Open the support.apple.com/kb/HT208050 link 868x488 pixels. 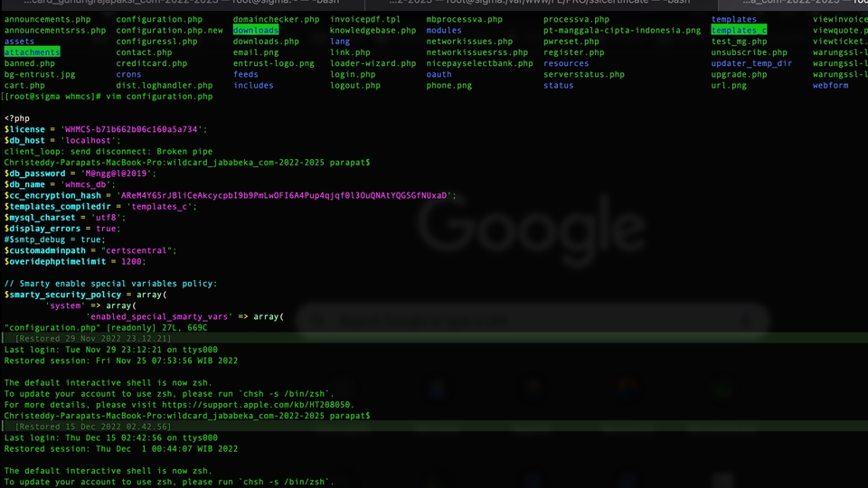click(x=256, y=405)
